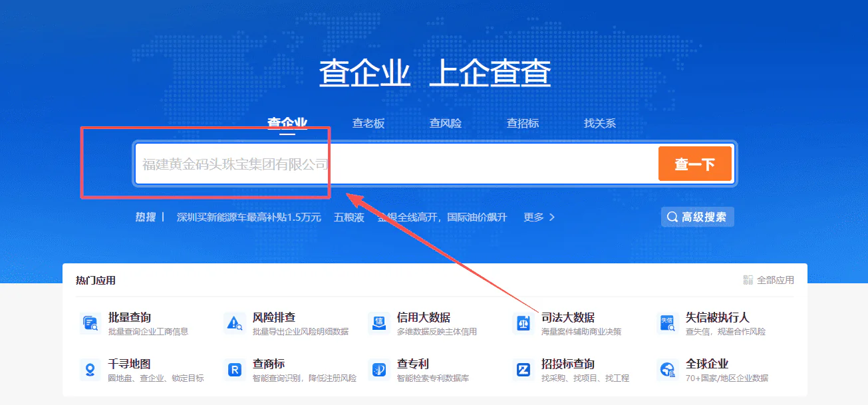
Task: Select the 查招标 tab
Action: pos(523,124)
